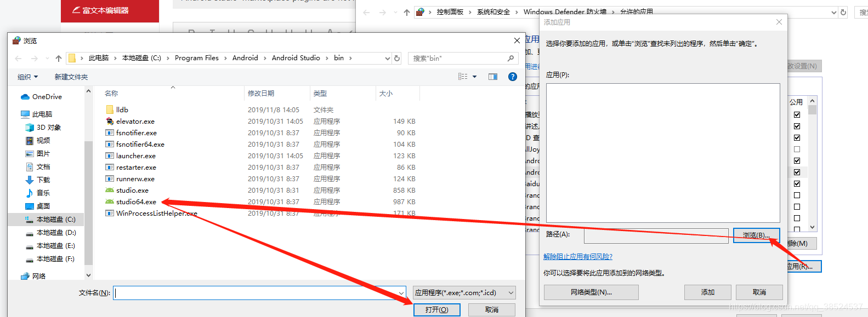Click 新建文件夹 button
The height and width of the screenshot is (317, 868).
pyautogui.click(x=71, y=77)
